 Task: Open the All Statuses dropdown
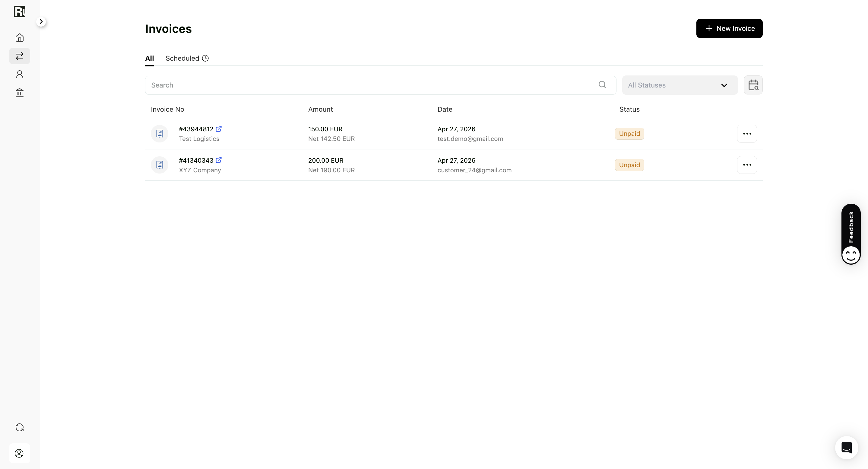[x=680, y=85]
